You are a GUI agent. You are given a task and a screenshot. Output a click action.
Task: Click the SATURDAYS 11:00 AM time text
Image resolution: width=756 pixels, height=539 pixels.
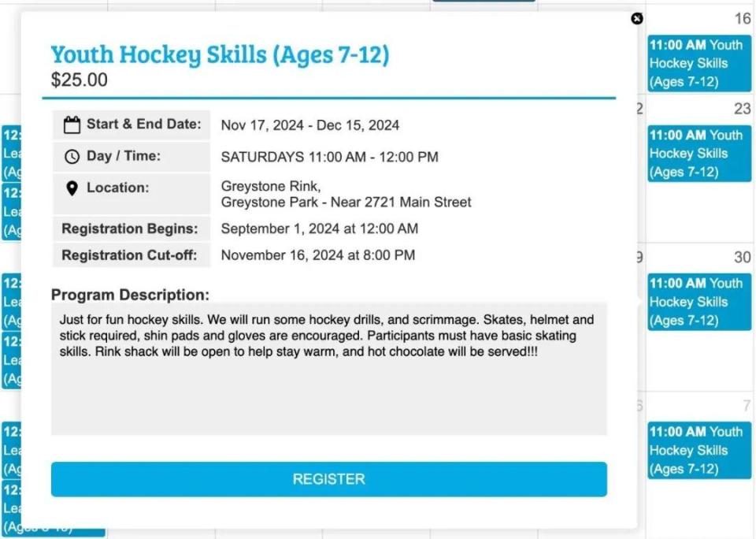tap(329, 157)
